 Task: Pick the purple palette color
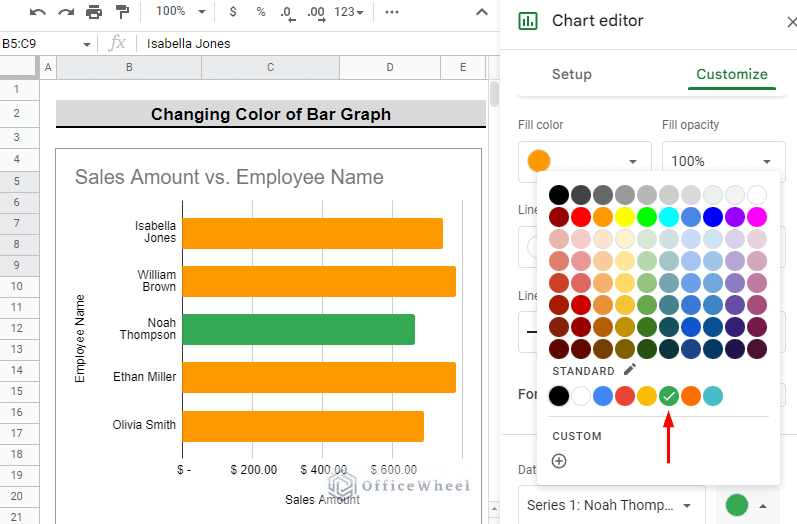735,217
